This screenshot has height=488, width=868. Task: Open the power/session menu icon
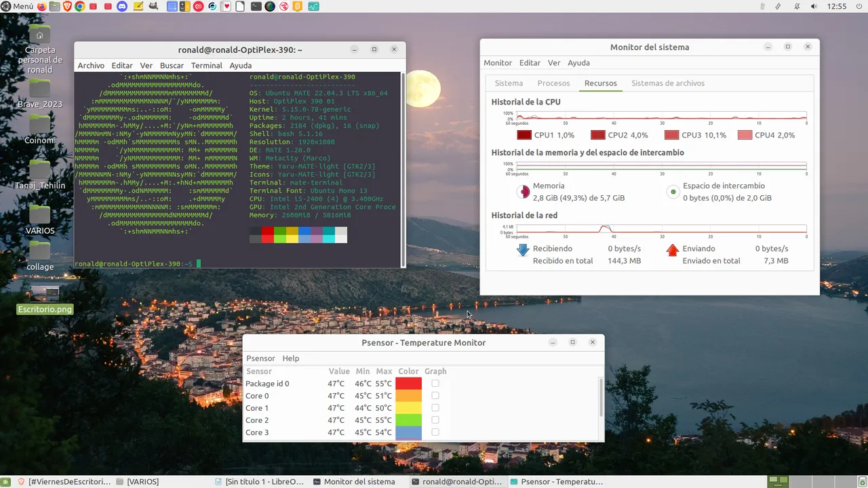tap(860, 6)
